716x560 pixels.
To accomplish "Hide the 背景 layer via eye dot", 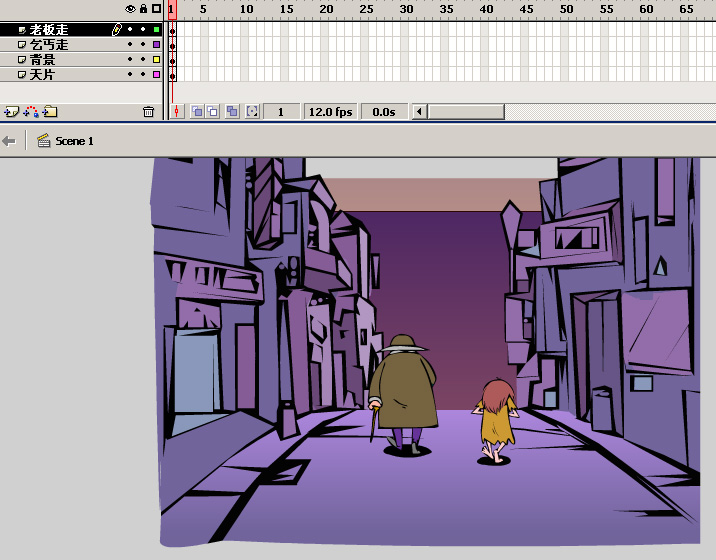I will [130, 59].
